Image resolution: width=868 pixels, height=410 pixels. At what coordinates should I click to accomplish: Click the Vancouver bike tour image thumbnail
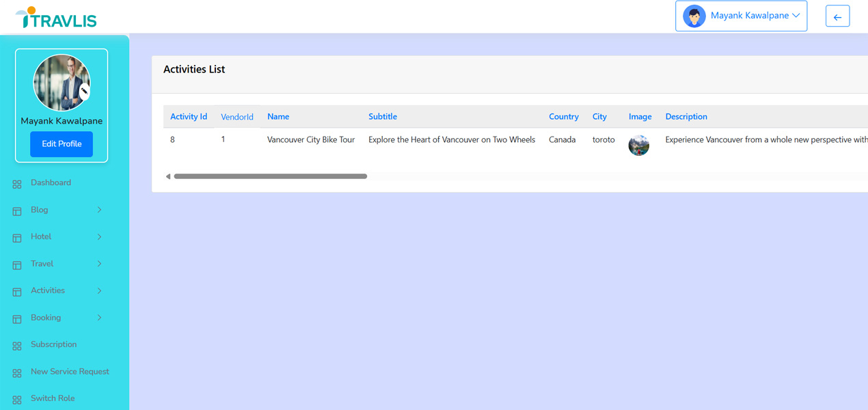[639, 145]
